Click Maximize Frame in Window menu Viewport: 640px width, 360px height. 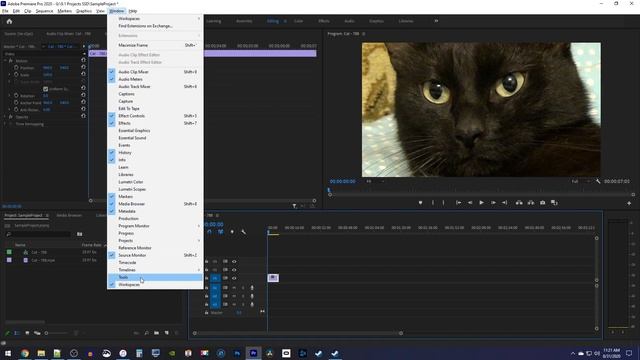(155, 45)
